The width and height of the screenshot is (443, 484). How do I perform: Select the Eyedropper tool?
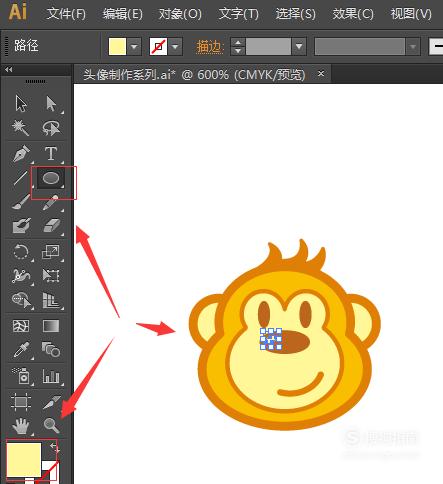[21, 350]
